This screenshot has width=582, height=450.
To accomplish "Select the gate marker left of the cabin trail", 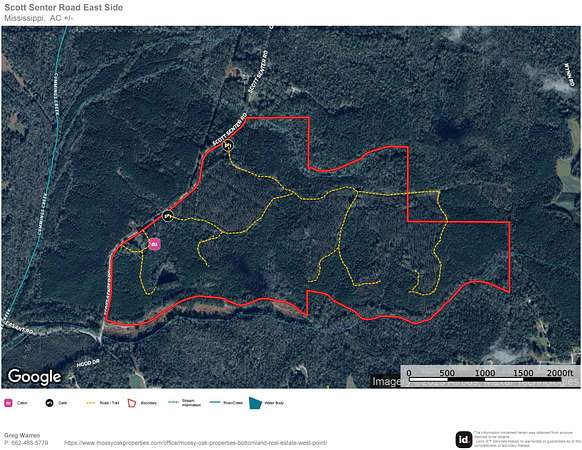I will [168, 215].
